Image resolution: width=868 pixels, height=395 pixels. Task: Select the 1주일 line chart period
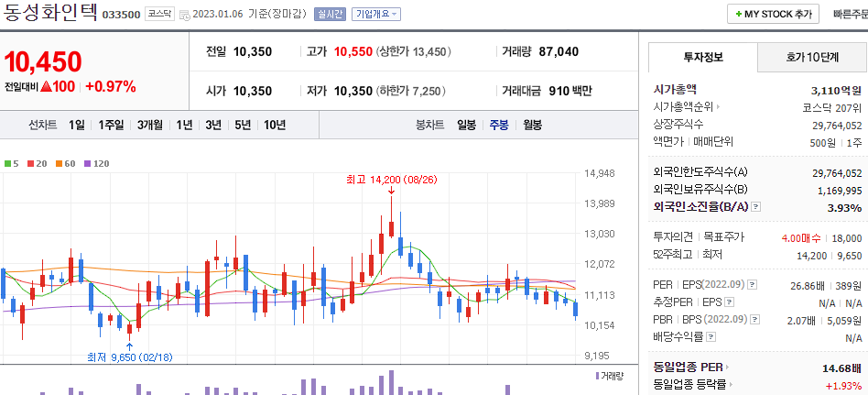point(111,125)
